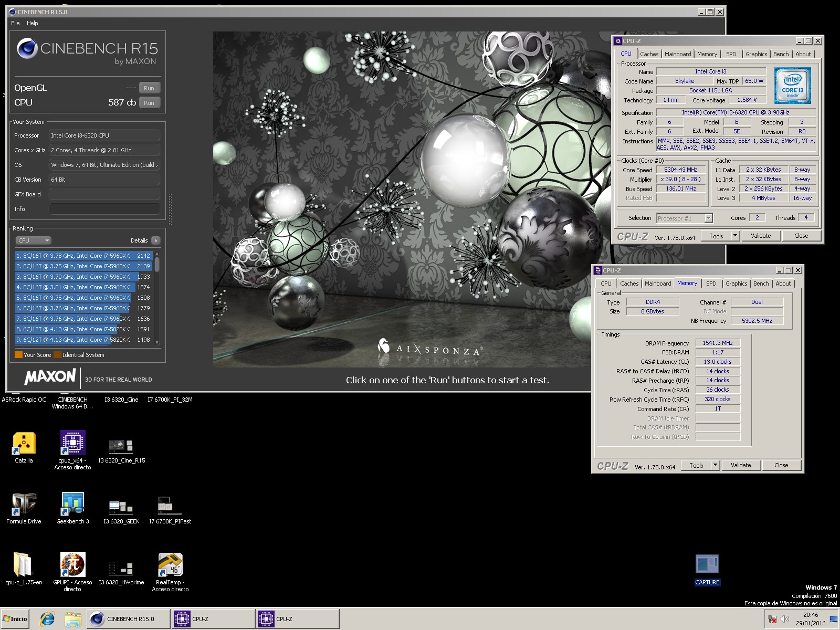Open the Help menu in Cinebench
The width and height of the screenshot is (840, 630).
pyautogui.click(x=33, y=23)
